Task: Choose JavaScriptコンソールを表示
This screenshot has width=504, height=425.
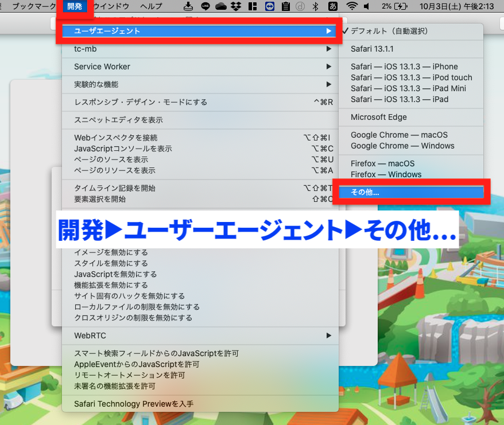Action: click(200, 149)
